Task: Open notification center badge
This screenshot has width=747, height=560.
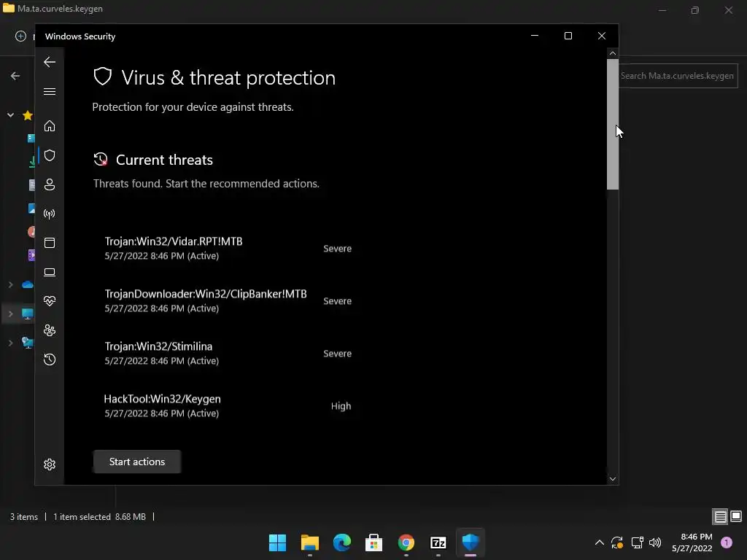Action: point(727,542)
